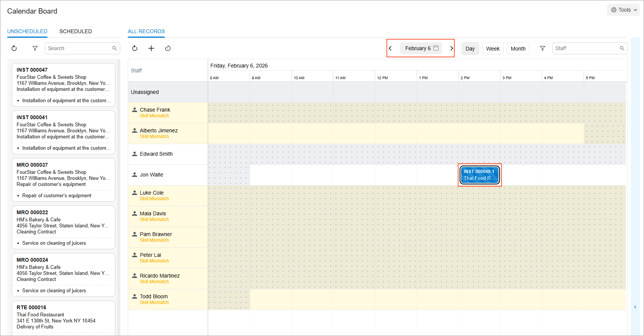Click the Jon Waite person icon

pyautogui.click(x=135, y=175)
